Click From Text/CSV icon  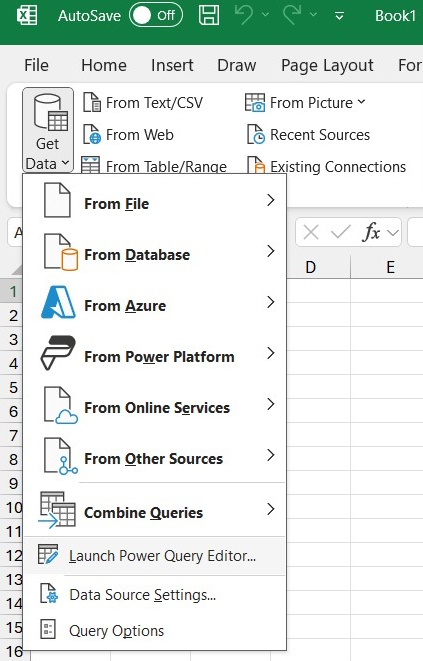[92, 103]
